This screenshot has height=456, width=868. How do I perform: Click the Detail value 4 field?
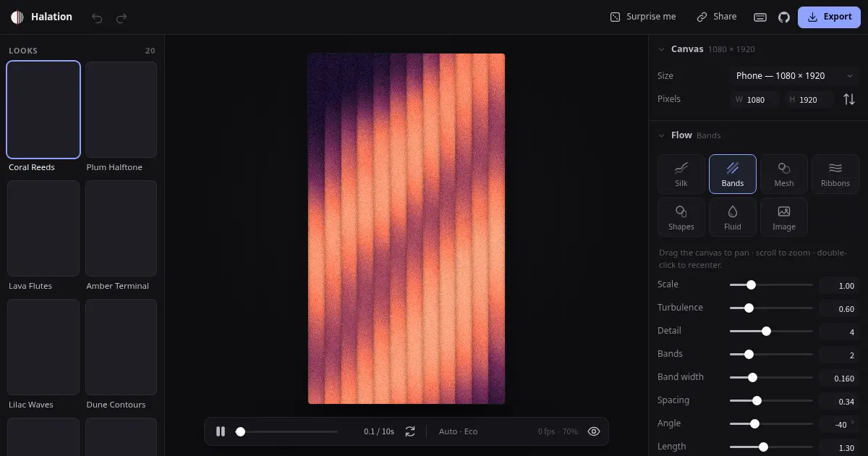(x=840, y=332)
